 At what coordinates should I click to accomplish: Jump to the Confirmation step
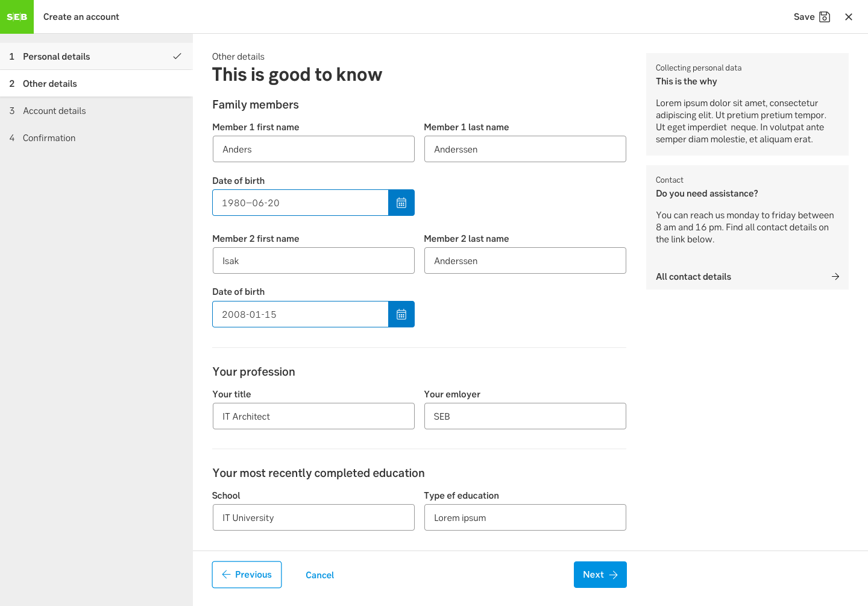point(49,138)
